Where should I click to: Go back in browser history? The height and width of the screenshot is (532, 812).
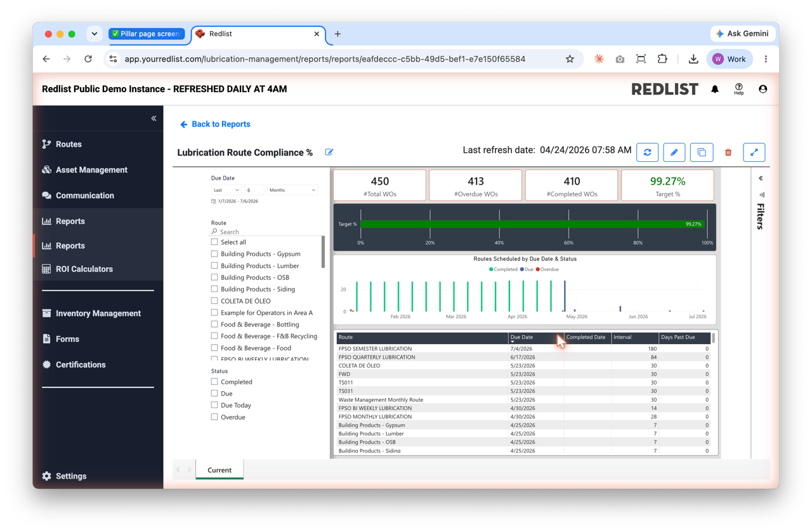click(46, 59)
